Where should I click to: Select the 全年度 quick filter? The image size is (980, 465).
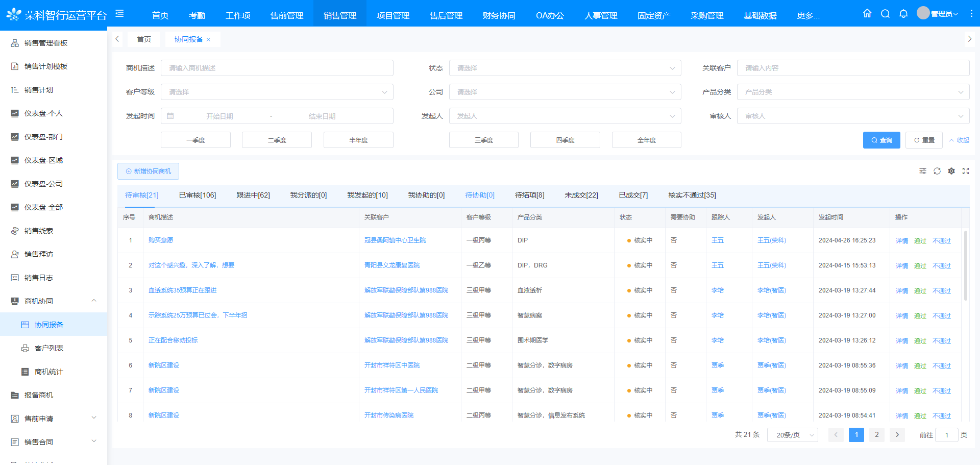646,140
